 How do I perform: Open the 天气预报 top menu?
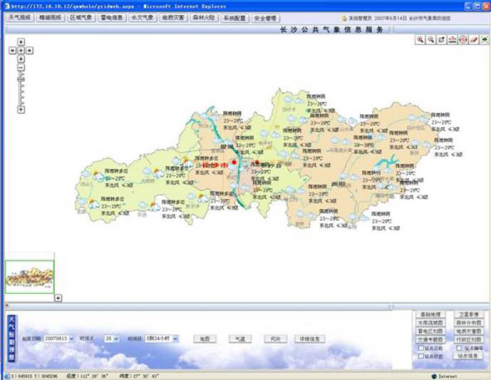click(19, 18)
